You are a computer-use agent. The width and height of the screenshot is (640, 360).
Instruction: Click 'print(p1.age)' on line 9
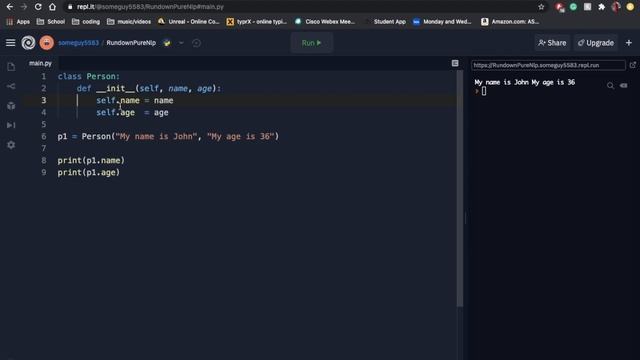pos(89,172)
